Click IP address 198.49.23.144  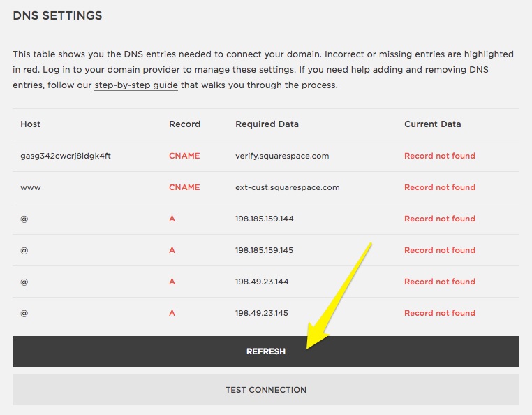262,282
